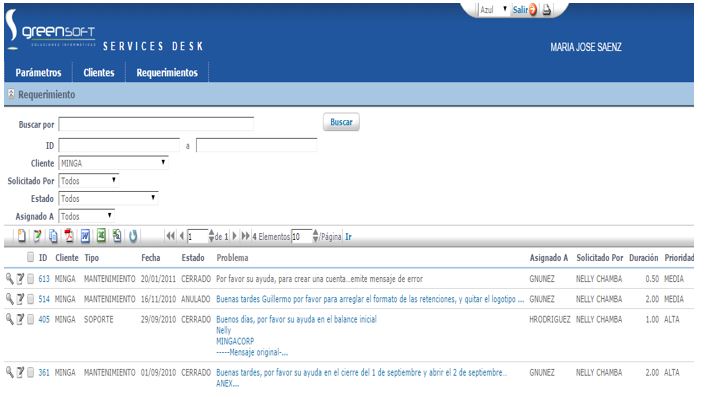The height and width of the screenshot is (397, 710).
Task: Click the new document icon in toolbar
Action: (x=22, y=236)
